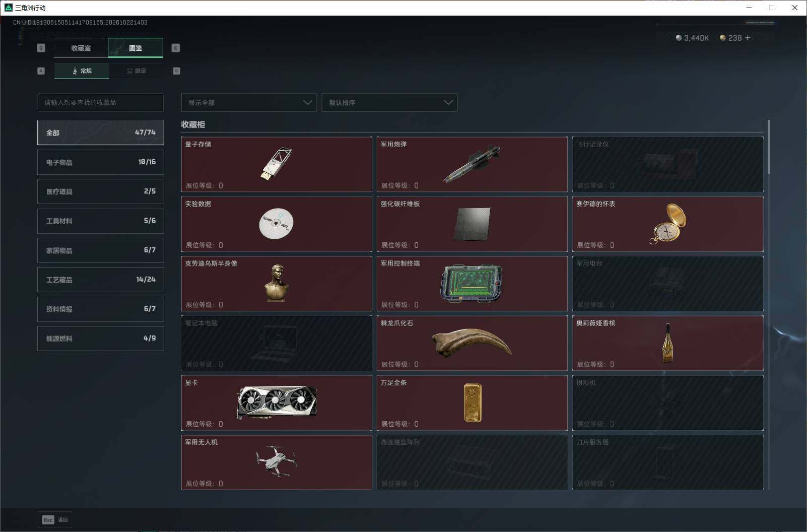Select the 军用控制终端 terminal item

point(472,284)
